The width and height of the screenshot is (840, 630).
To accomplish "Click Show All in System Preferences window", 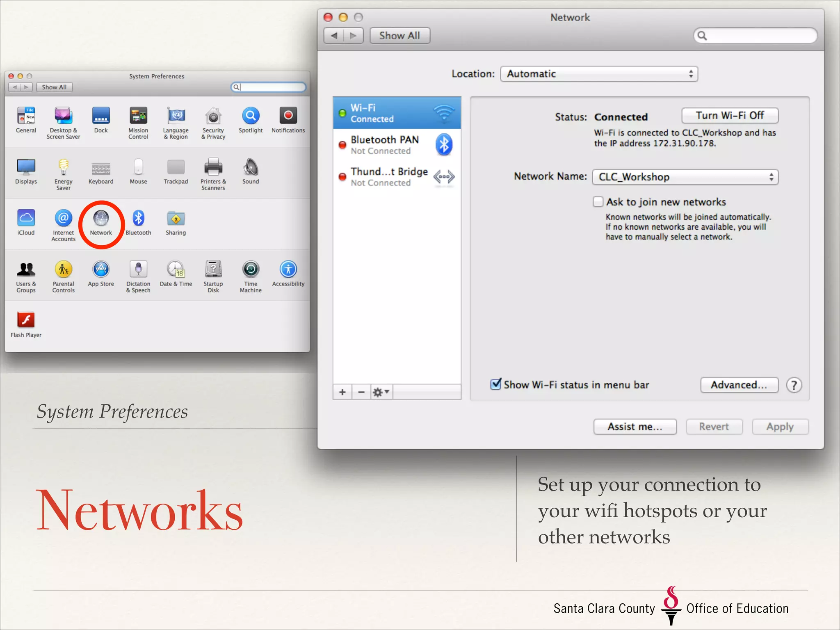I will 54,87.
